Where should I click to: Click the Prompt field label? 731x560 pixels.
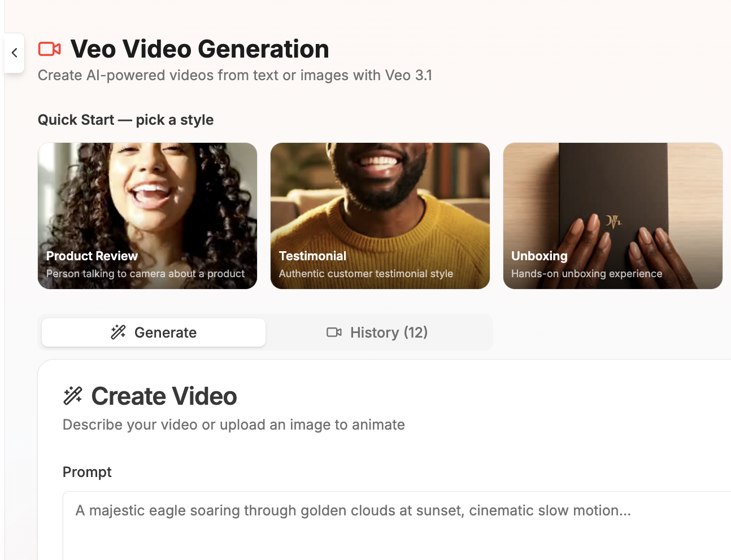tap(87, 472)
